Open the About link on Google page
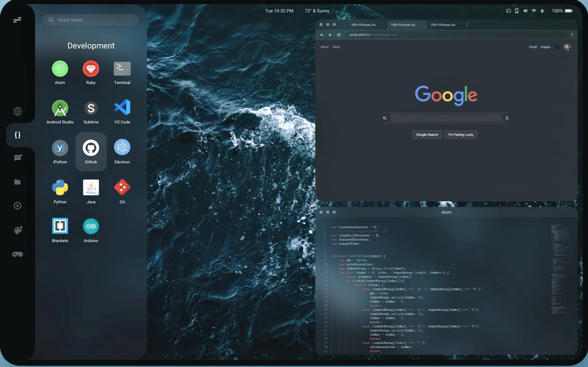 [x=324, y=47]
